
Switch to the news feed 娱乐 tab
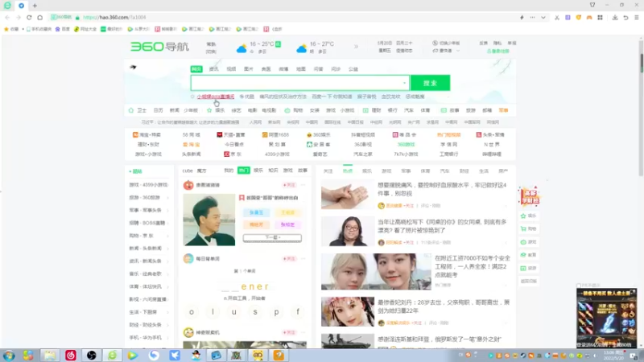[x=367, y=171]
